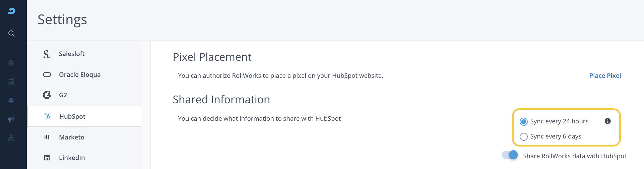This screenshot has height=169, width=644.
Task: Select the HubSpot integration item
Action: point(72,116)
